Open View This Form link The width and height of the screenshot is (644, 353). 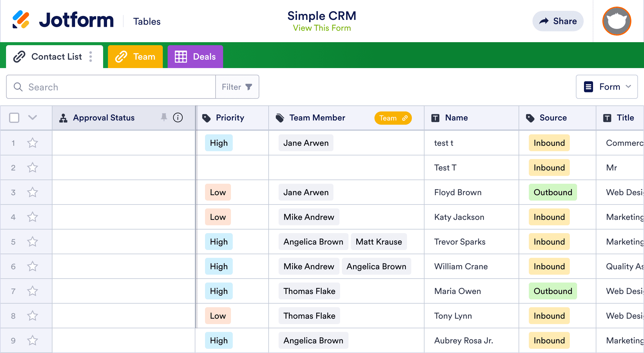click(x=321, y=28)
